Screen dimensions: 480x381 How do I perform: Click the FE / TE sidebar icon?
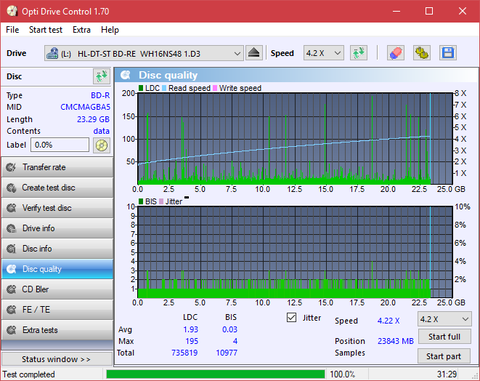[11, 310]
